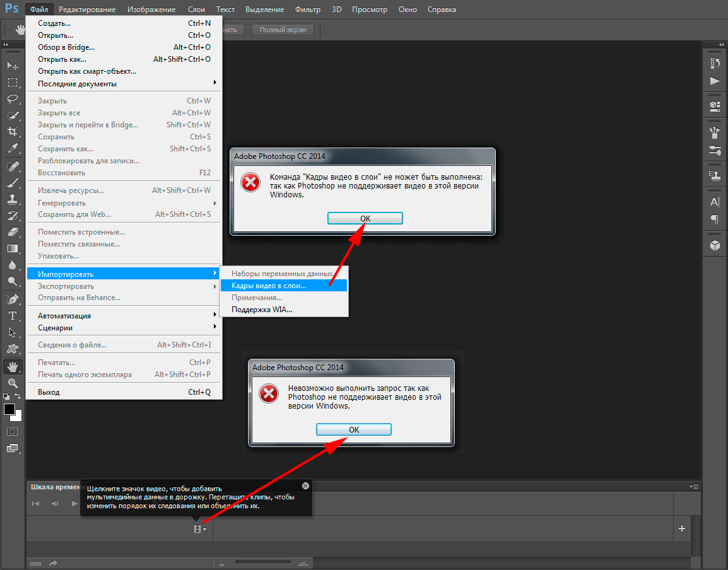The height and width of the screenshot is (570, 728).
Task: Select the Quick Selection tool
Action: [13, 115]
